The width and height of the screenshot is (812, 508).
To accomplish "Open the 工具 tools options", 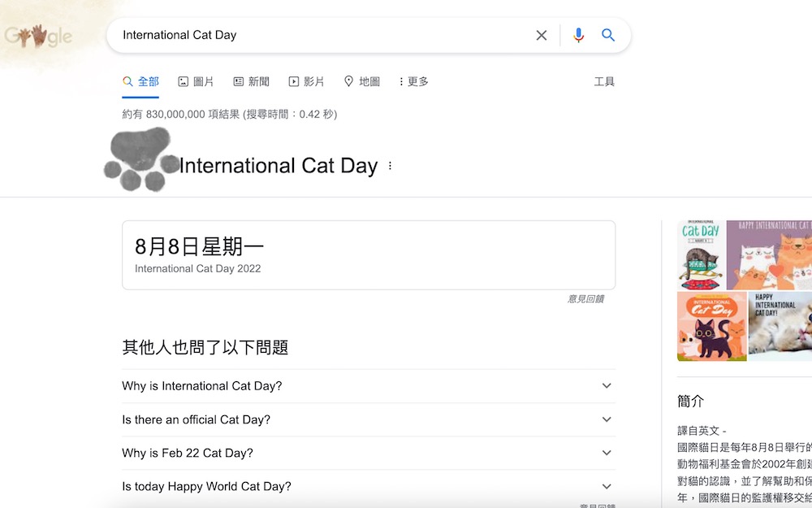I will coord(604,81).
